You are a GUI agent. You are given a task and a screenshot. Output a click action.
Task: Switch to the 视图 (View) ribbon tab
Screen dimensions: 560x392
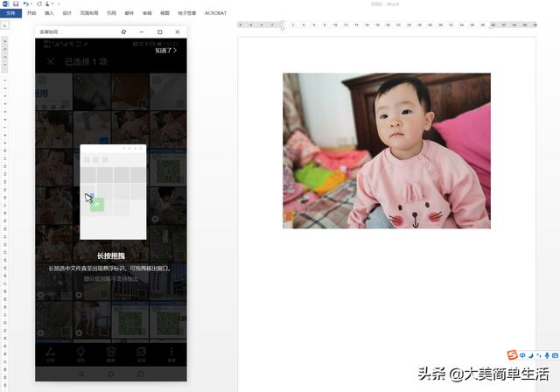pos(164,13)
